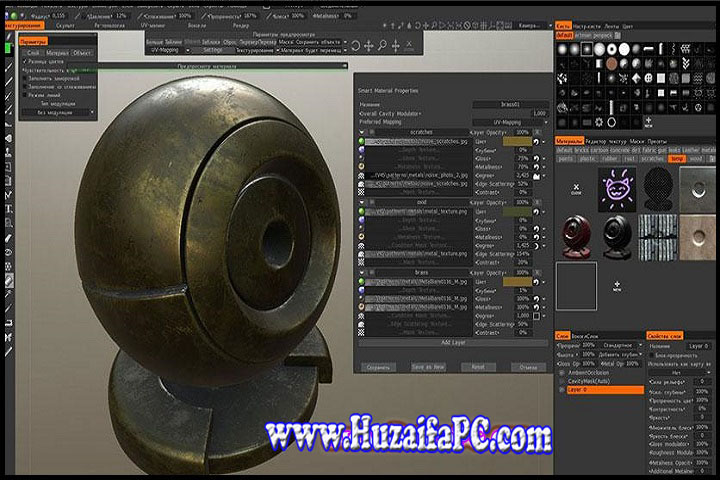Enable the Заполнение со сглаживанием checkbox

pos(25,87)
